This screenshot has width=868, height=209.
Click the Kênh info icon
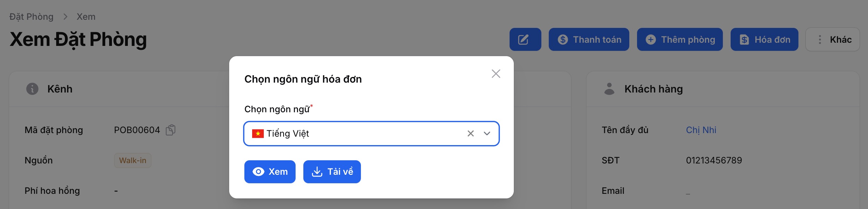[32, 89]
